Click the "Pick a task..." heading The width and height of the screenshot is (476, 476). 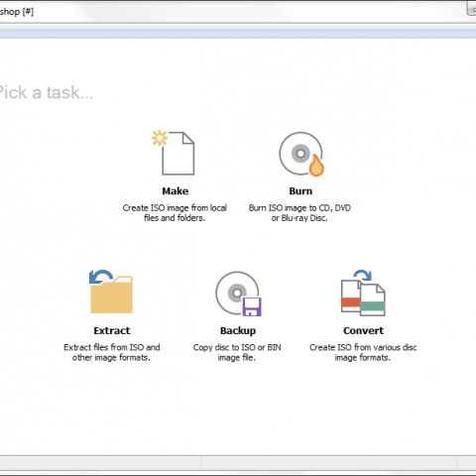[46, 92]
